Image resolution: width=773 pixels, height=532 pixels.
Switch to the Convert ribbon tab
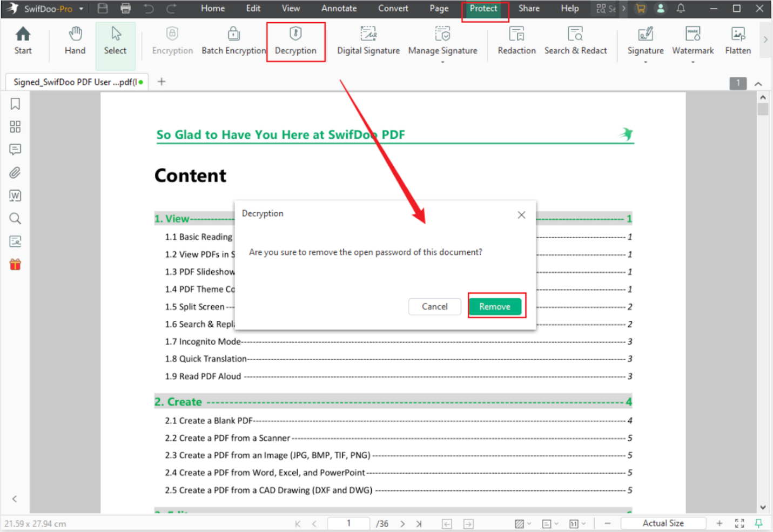393,8
